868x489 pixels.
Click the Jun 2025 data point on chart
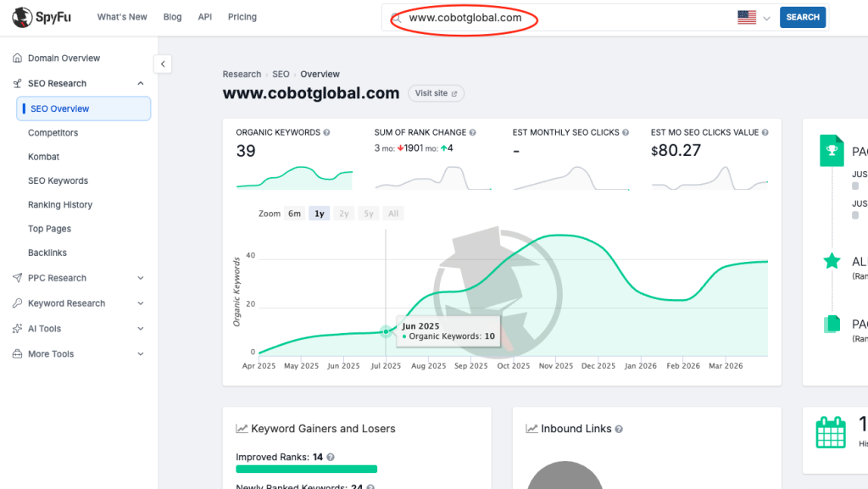click(387, 331)
